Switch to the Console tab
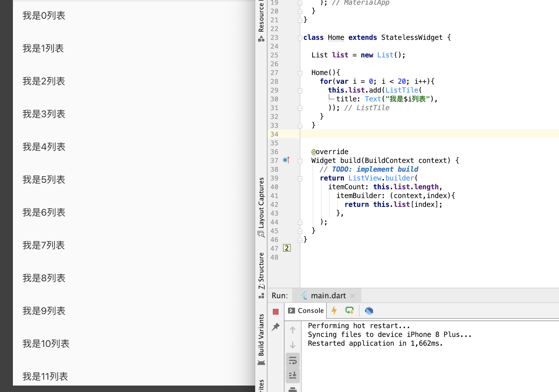 (x=306, y=311)
